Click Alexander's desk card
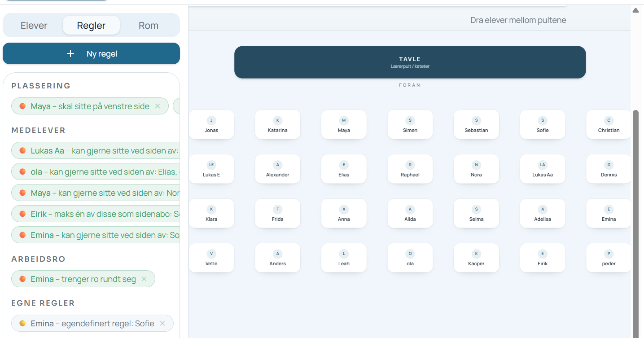The height and width of the screenshot is (338, 644). pyautogui.click(x=278, y=169)
